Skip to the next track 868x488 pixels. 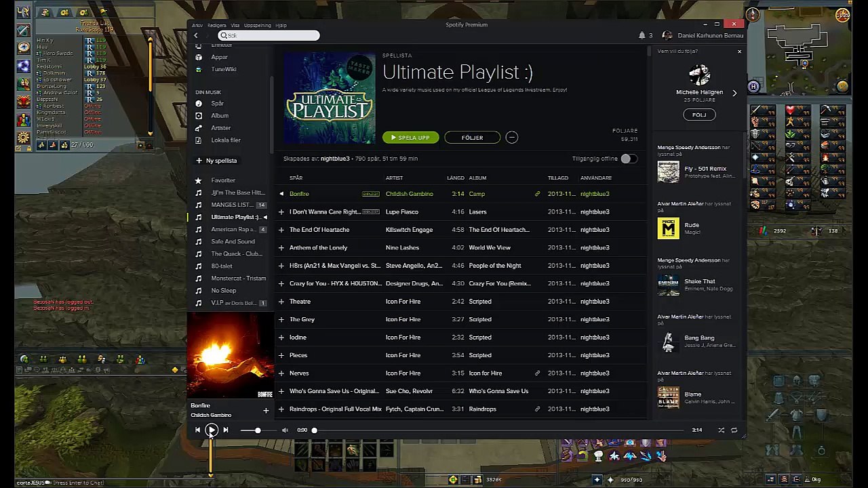click(x=226, y=430)
